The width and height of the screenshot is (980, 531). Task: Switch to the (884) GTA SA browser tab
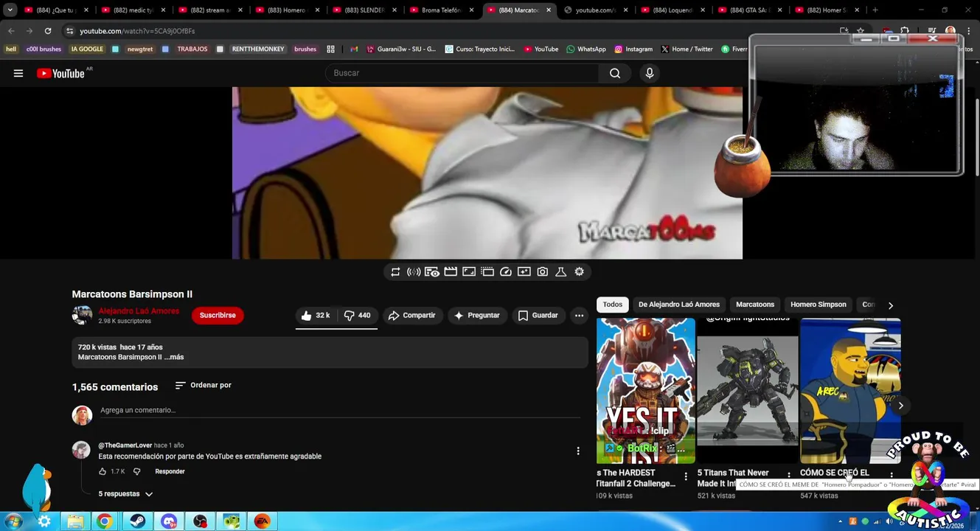pos(749,10)
